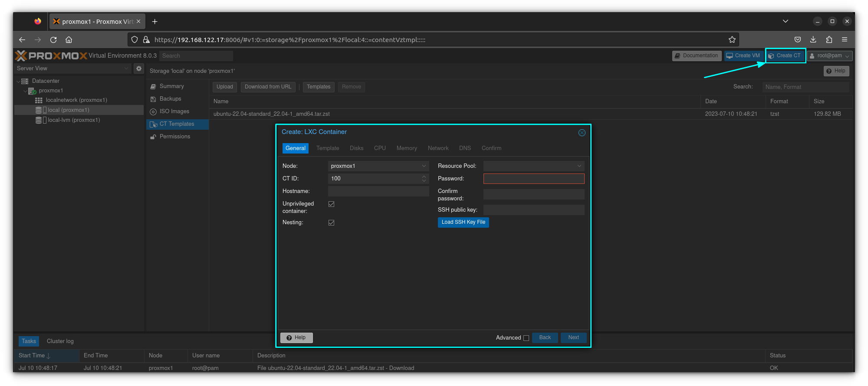Close the proxmox1 browser tab
This screenshot has width=868, height=386.
click(x=138, y=21)
